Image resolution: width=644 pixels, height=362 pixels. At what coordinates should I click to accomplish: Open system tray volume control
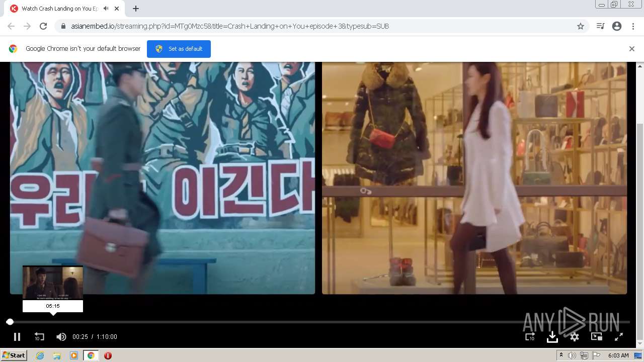(572, 355)
